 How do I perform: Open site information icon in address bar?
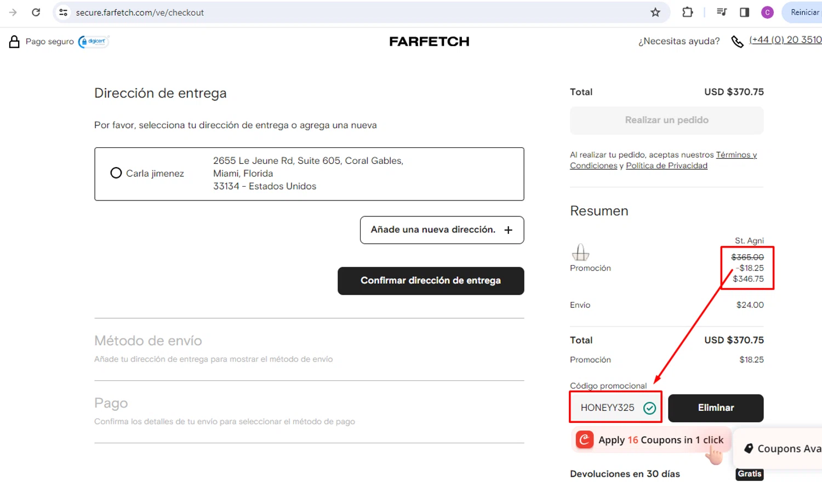pos(64,12)
